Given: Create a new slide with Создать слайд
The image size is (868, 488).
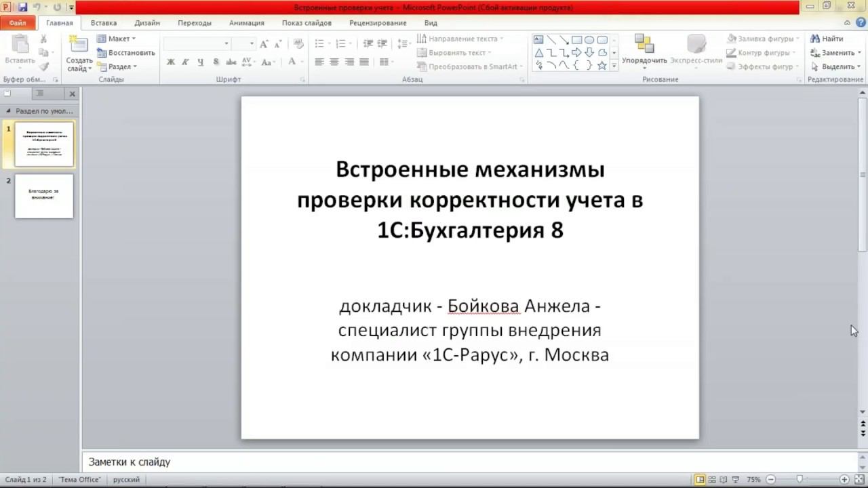Looking at the screenshot, I should (x=79, y=53).
